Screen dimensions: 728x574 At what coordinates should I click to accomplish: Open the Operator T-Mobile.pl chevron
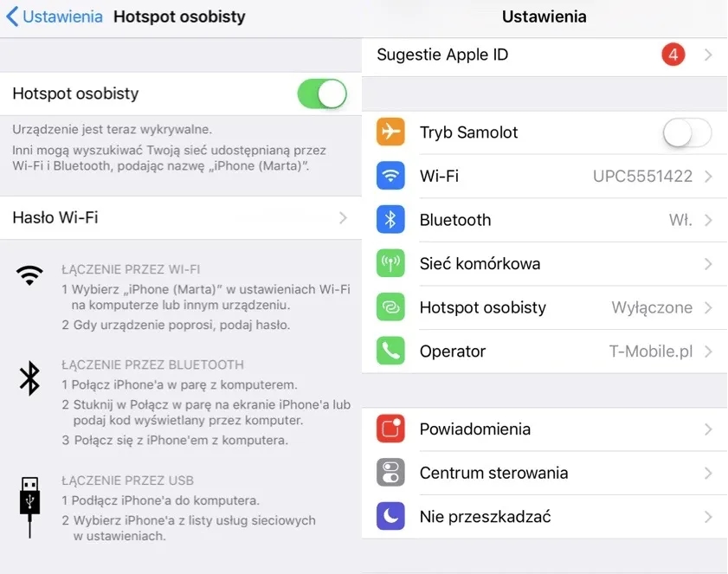708,351
